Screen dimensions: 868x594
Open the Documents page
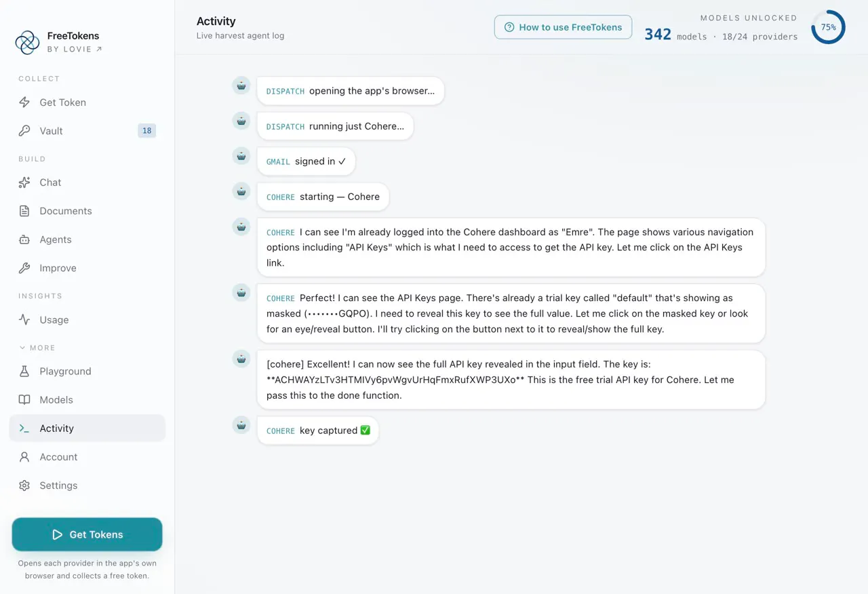[x=87, y=211]
